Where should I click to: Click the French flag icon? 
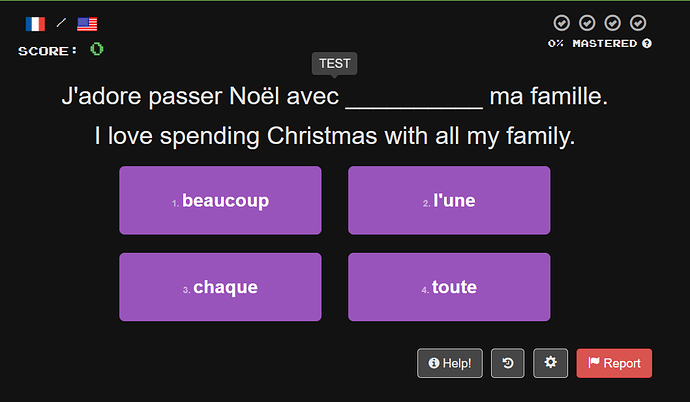(35, 24)
